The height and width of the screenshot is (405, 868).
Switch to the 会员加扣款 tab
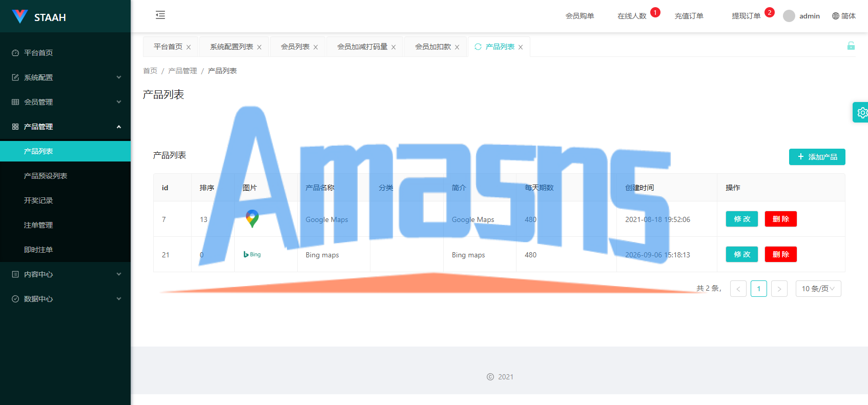point(433,47)
